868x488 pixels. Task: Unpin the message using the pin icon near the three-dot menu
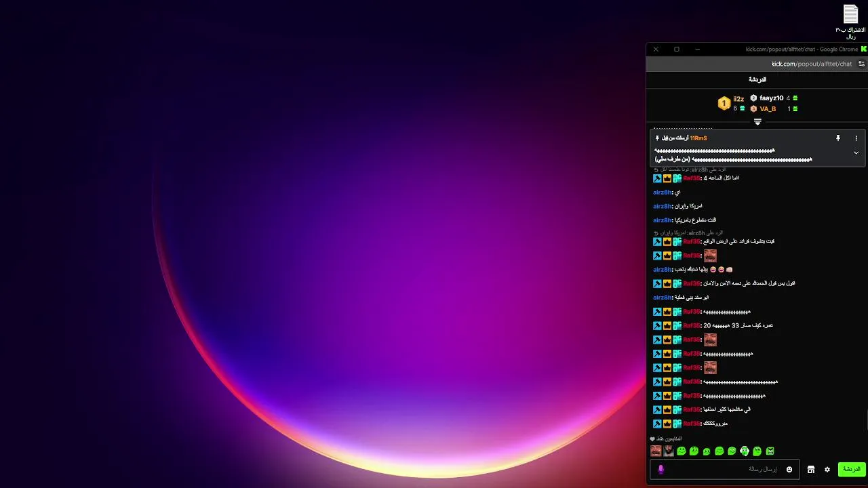coord(838,138)
